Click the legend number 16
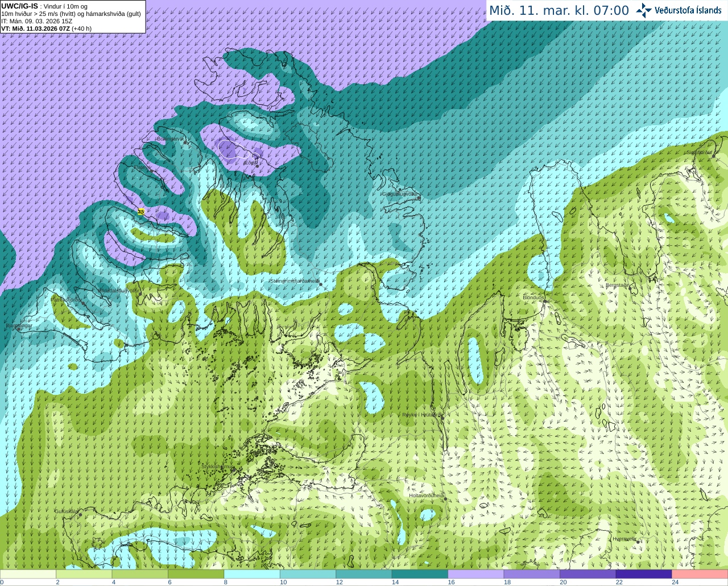728x586 pixels. coord(451,582)
